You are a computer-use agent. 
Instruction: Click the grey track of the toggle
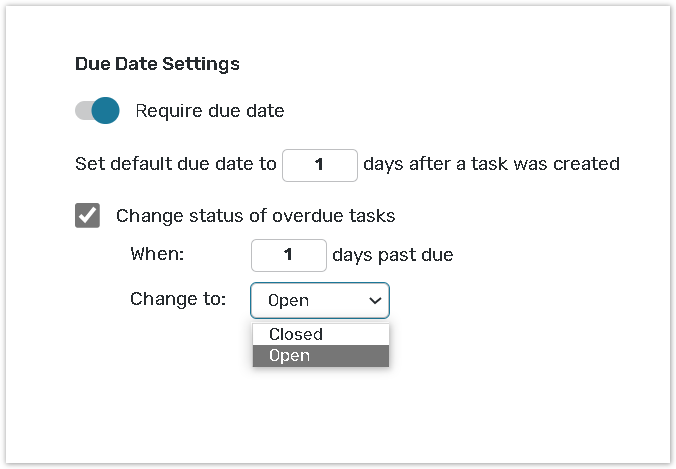click(x=82, y=111)
